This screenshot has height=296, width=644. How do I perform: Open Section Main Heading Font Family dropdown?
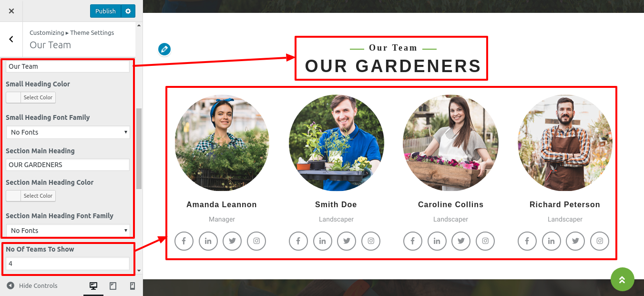tap(68, 231)
